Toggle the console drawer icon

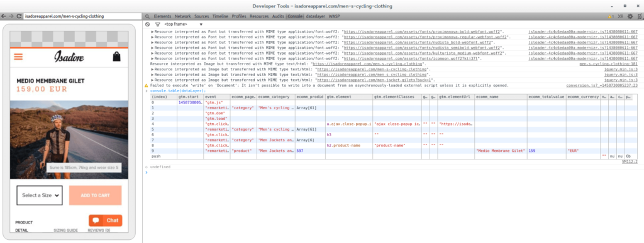point(621,16)
